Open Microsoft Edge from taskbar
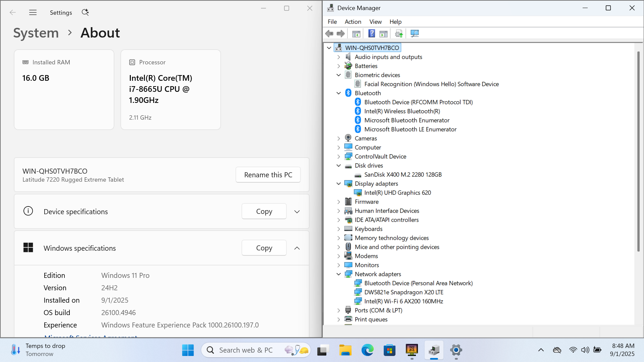 point(367,350)
